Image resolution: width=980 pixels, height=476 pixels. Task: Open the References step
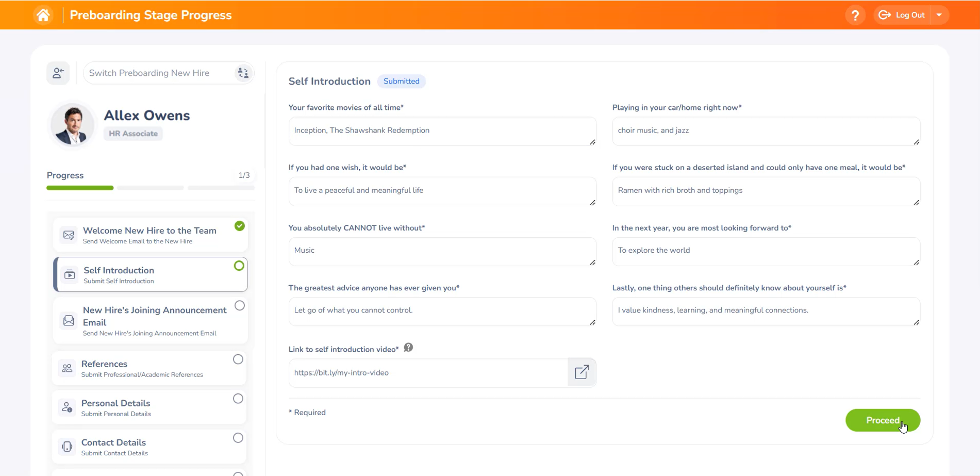[x=149, y=368]
